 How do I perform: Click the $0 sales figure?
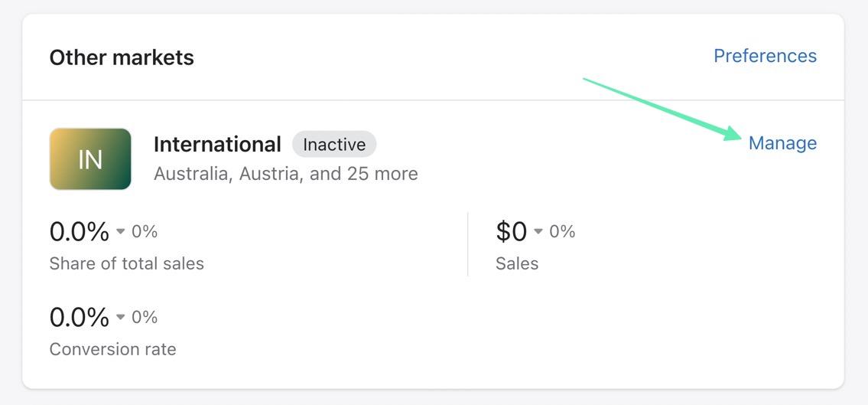pyautogui.click(x=511, y=230)
